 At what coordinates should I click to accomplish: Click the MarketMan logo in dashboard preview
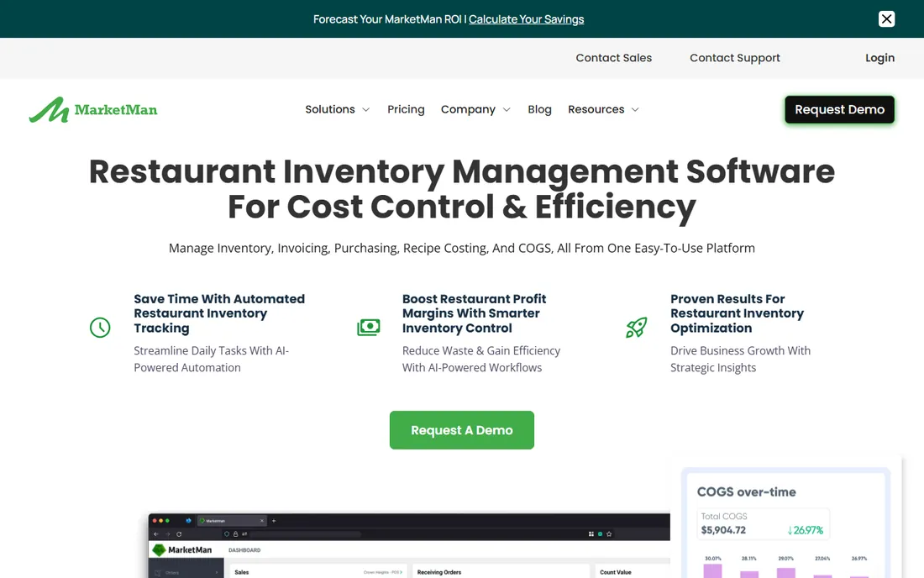(x=182, y=549)
